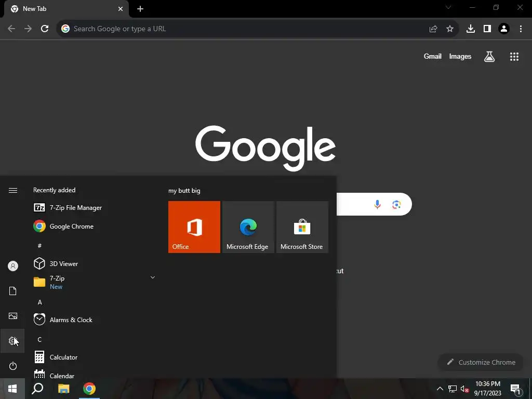This screenshot has height=399, width=532.
Task: Click the # letter header
Action: point(39,246)
